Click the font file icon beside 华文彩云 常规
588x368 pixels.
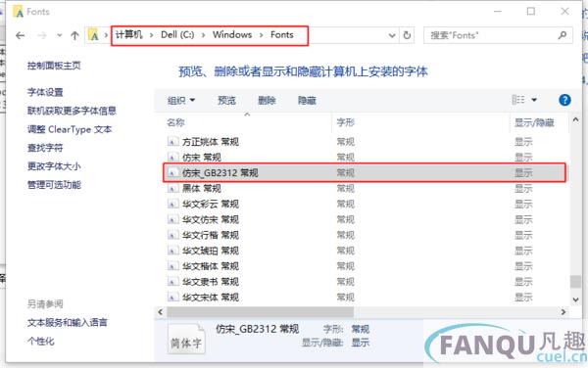[172, 204]
